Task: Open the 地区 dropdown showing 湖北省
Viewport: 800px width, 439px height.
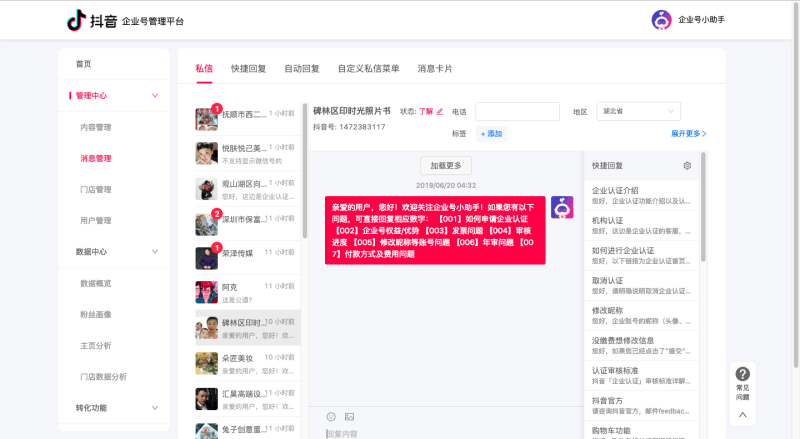Action: [x=638, y=111]
